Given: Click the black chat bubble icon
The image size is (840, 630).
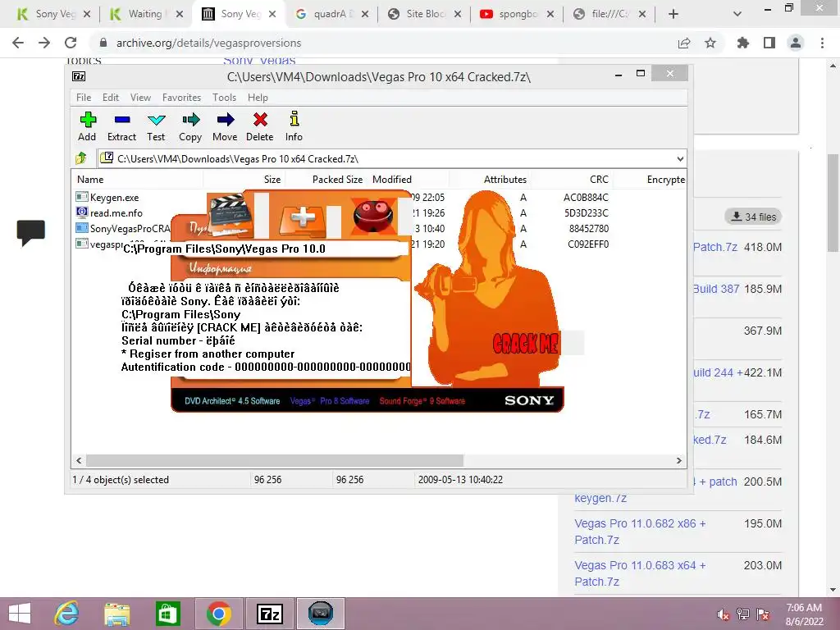Looking at the screenshot, I should point(31,232).
